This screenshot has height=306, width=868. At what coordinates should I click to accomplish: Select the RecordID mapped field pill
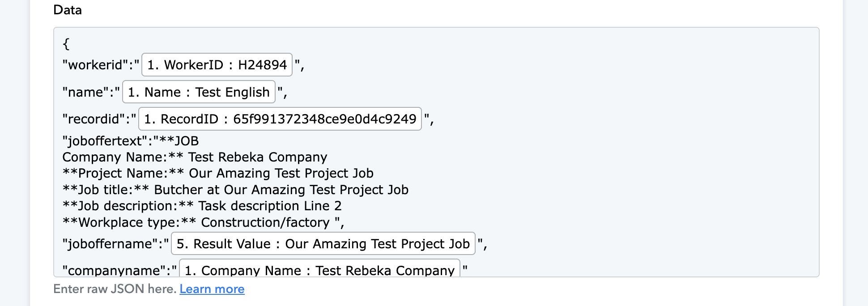coord(280,119)
